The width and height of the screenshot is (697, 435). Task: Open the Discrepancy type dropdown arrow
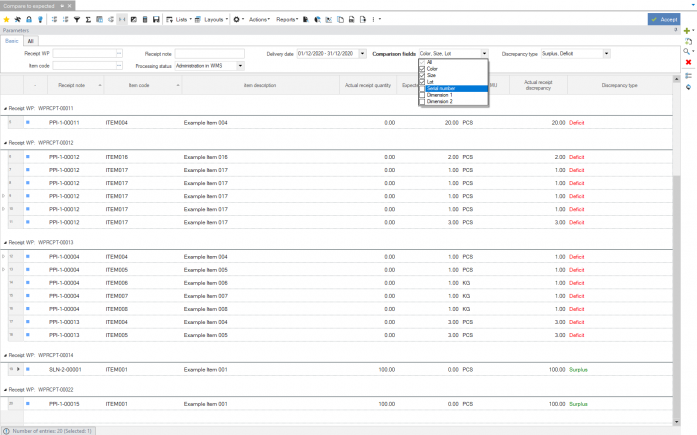tap(606, 54)
